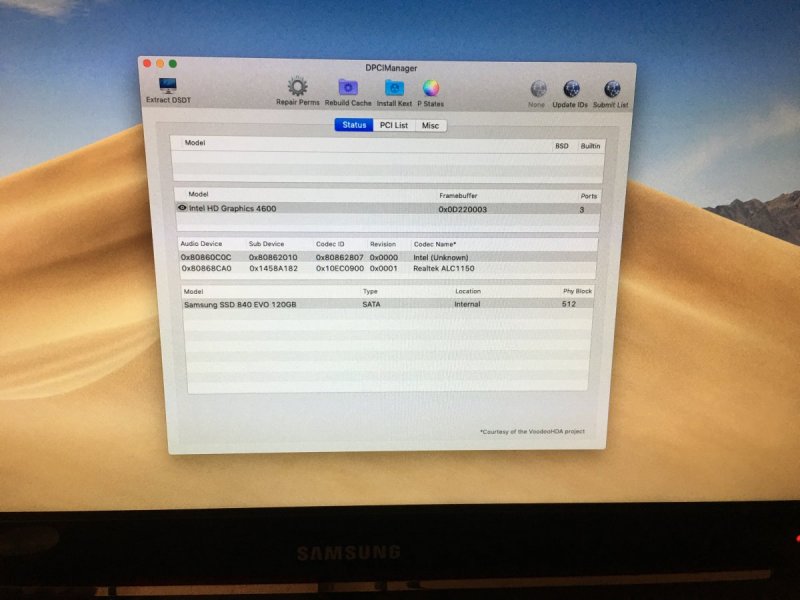
Task: Click Internal location cell
Action: [467, 304]
